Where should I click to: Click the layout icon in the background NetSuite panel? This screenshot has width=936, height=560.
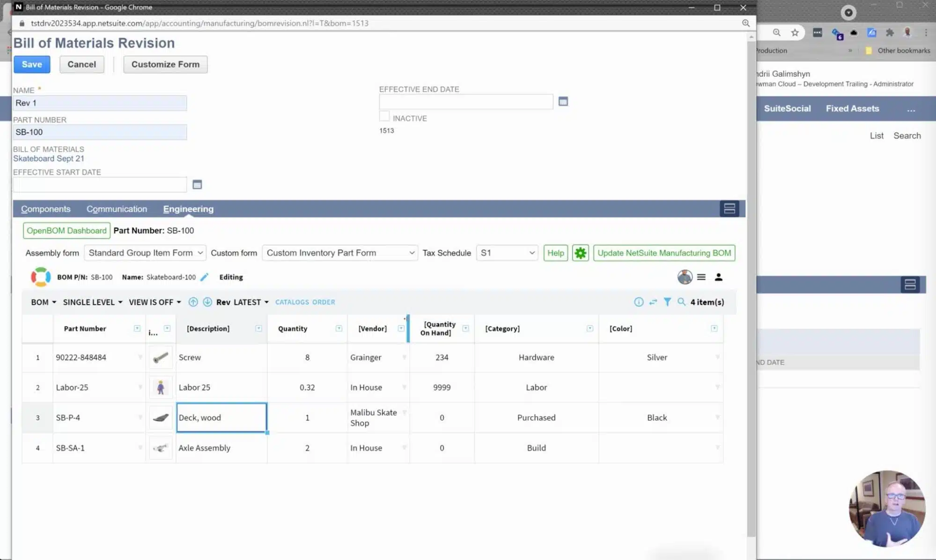pyautogui.click(x=910, y=285)
